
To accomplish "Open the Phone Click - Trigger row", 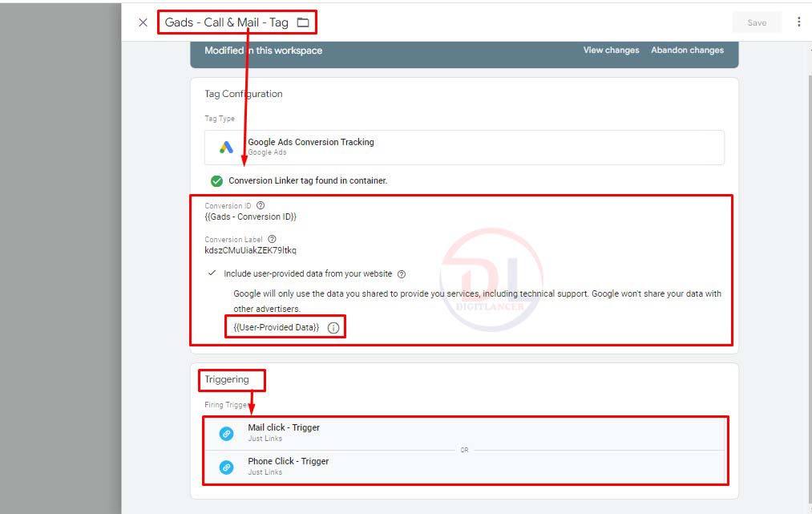I will (x=465, y=467).
